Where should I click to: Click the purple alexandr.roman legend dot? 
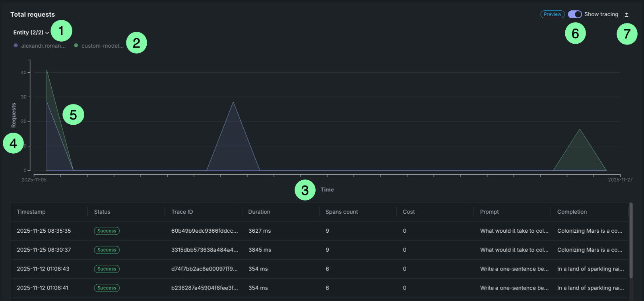(x=16, y=46)
